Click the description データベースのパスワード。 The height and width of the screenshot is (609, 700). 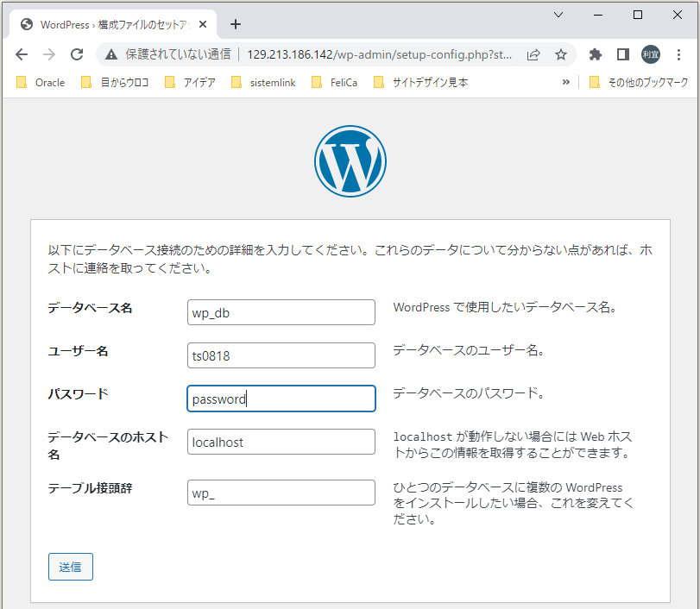469,393
